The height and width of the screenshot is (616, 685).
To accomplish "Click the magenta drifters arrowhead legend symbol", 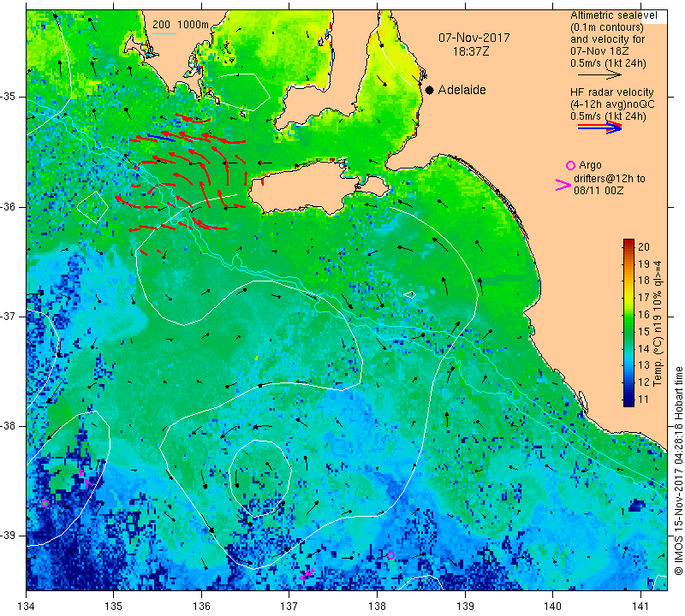I will click(x=563, y=185).
